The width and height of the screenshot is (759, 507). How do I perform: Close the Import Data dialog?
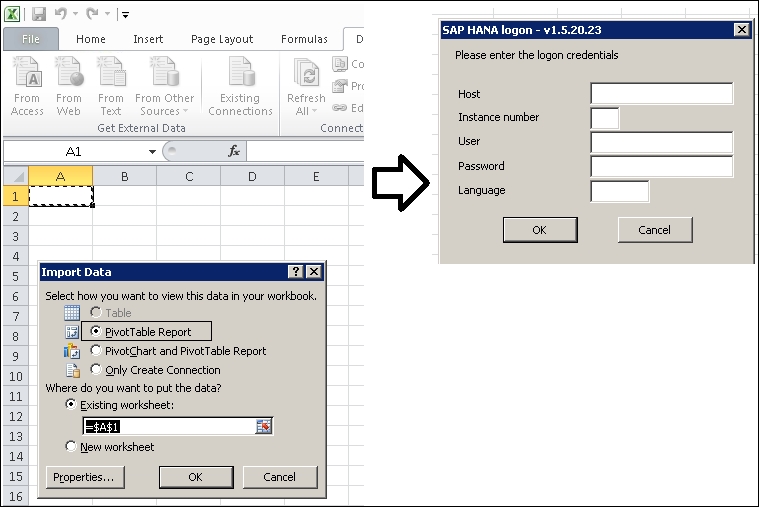tap(314, 272)
